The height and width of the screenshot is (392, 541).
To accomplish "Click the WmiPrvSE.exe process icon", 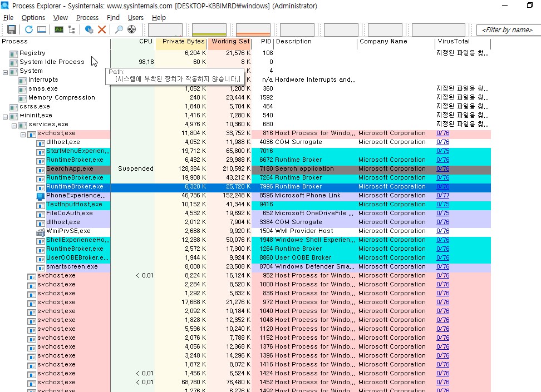I will click(41, 232).
